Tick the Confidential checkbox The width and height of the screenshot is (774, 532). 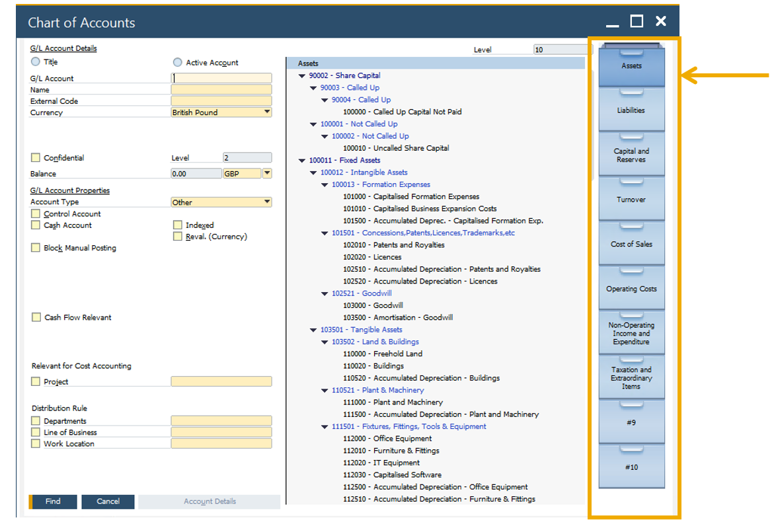tap(36, 157)
